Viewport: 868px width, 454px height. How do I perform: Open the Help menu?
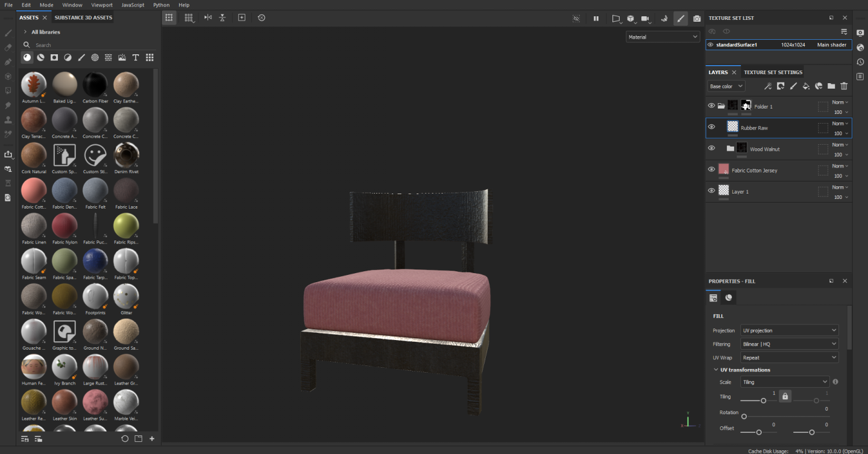click(x=184, y=5)
